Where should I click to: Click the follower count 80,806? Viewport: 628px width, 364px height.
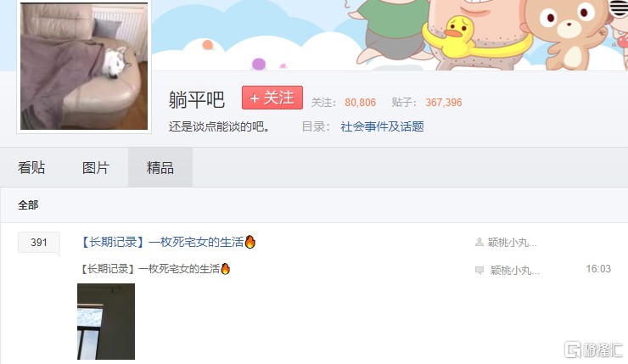(x=361, y=103)
